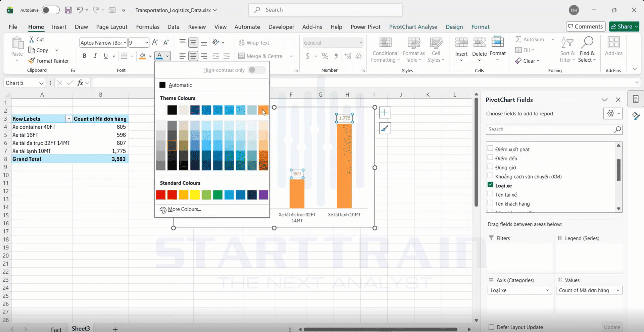The image size is (644, 332).
Task: Click the Find & Select magnifier icon
Action: pyautogui.click(x=587, y=43)
